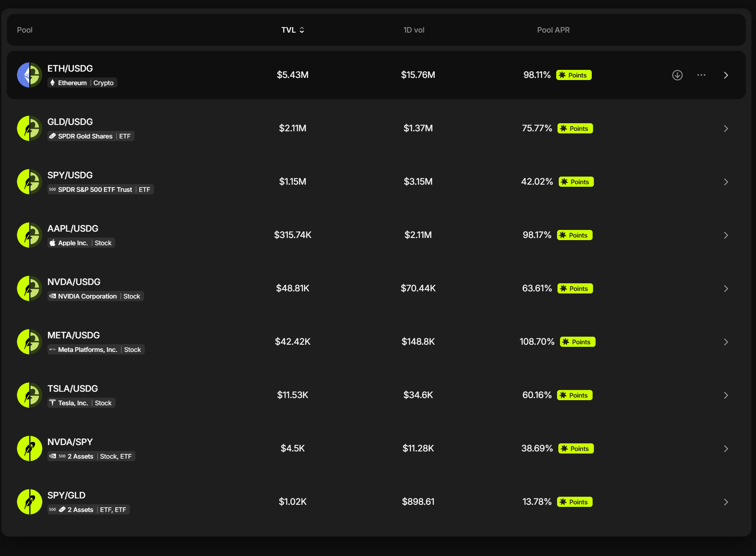
Task: Click the Ethereum Crypto tag under ETH/USDG
Action: click(82, 83)
